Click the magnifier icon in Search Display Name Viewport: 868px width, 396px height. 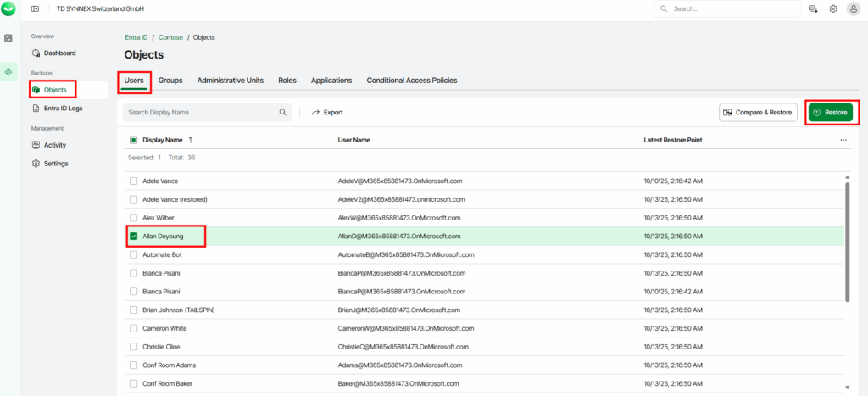(x=283, y=112)
